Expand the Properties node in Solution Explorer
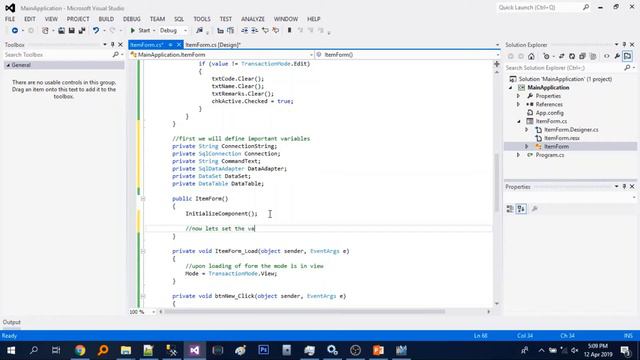 pyautogui.click(x=519, y=96)
